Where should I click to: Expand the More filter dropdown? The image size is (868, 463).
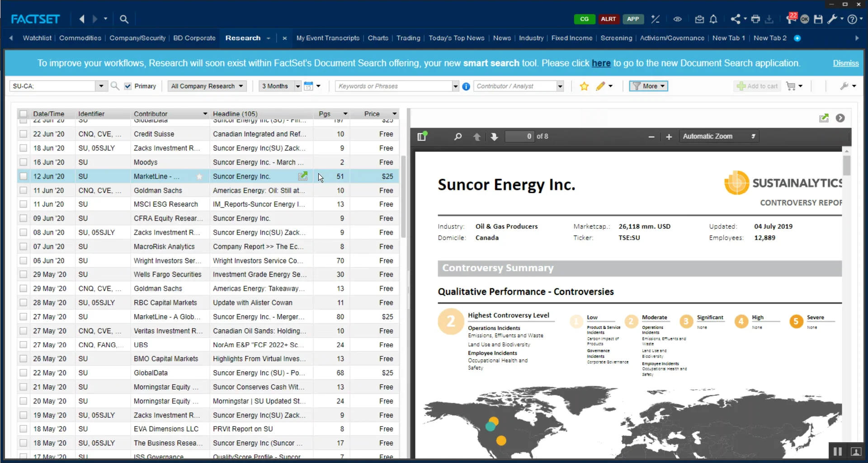click(648, 86)
